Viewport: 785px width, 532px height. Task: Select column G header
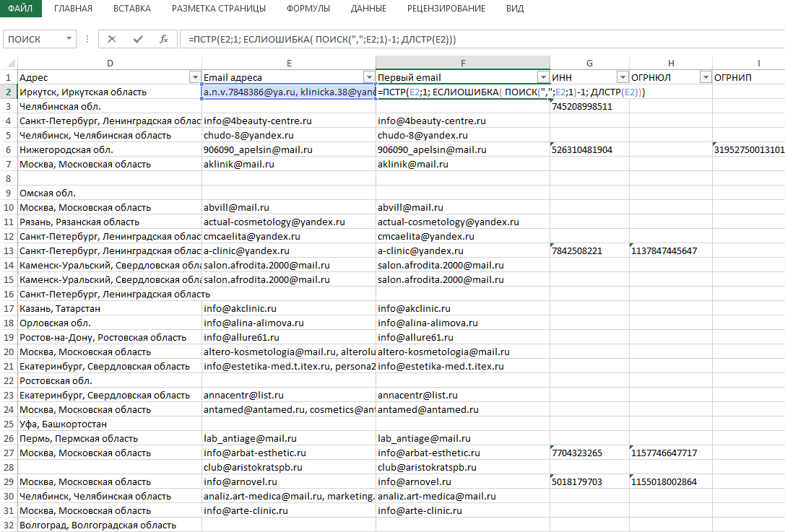point(589,63)
